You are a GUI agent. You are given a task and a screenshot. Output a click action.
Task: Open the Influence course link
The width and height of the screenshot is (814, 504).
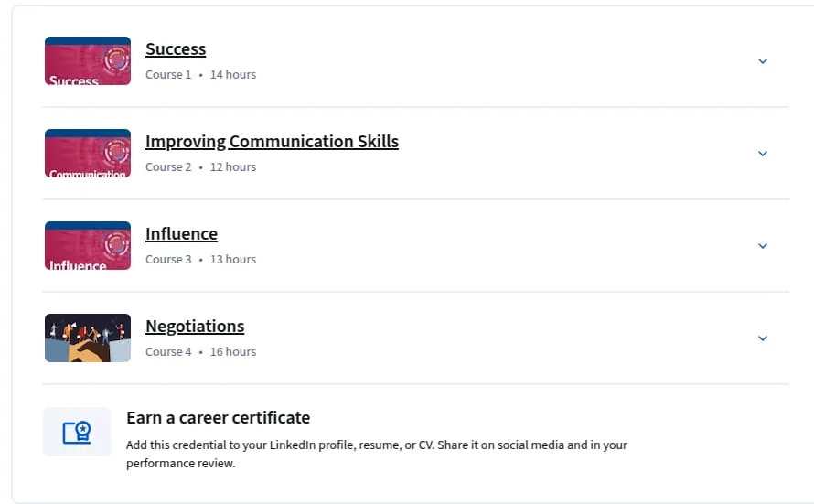pyautogui.click(x=181, y=233)
